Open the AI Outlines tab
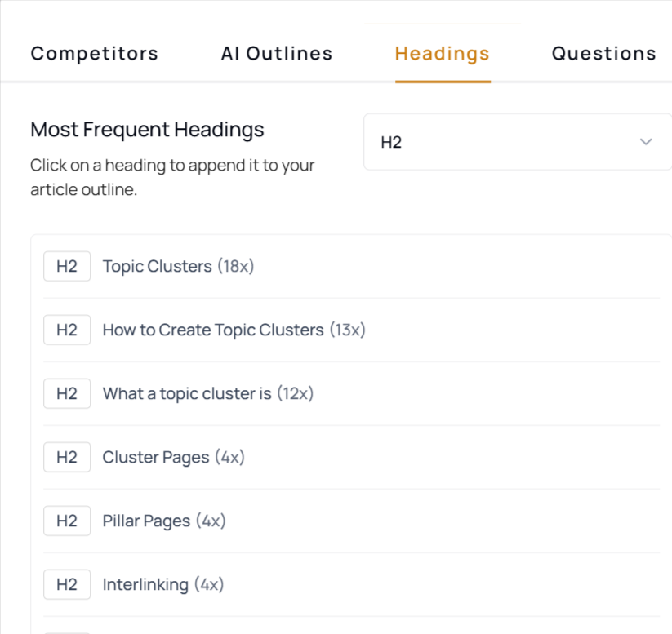672x634 pixels. 277,54
